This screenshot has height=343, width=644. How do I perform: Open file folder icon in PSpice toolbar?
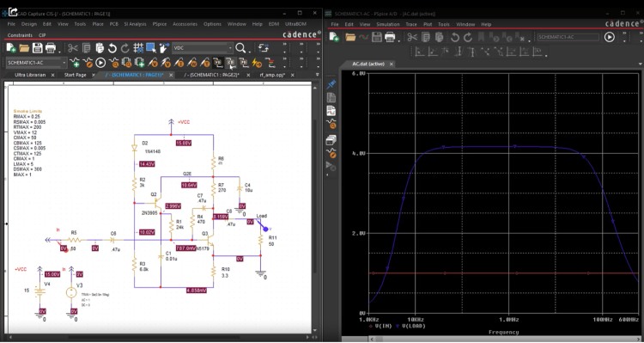coord(350,37)
